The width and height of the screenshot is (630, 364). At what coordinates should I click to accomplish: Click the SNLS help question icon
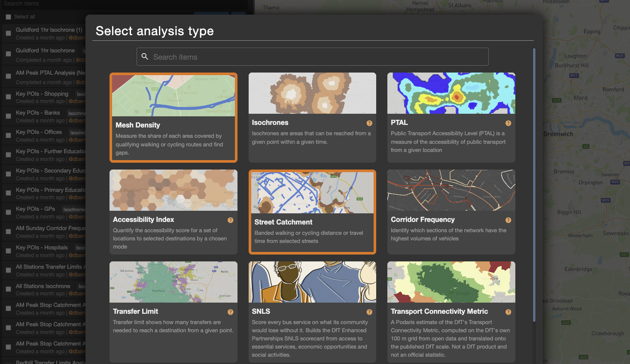coord(369,312)
